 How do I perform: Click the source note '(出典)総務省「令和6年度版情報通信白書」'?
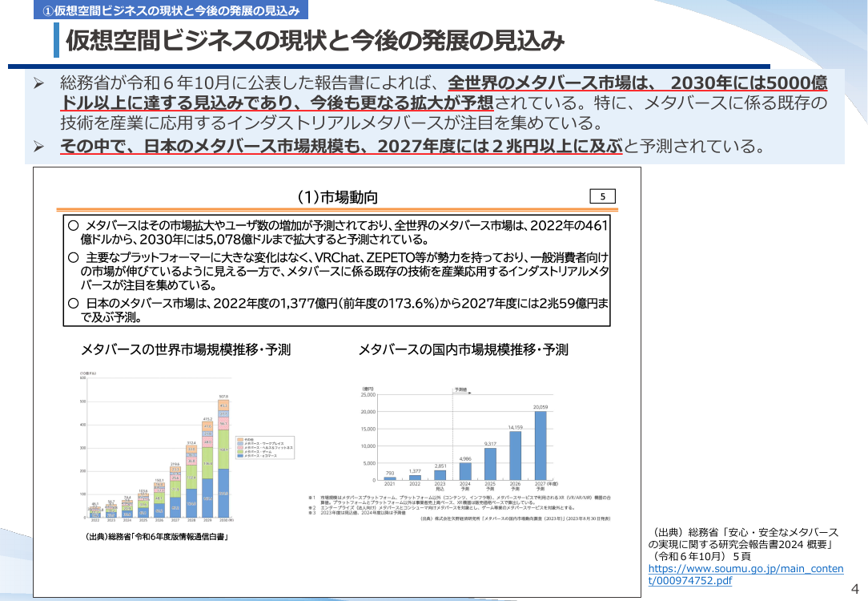tap(157, 536)
